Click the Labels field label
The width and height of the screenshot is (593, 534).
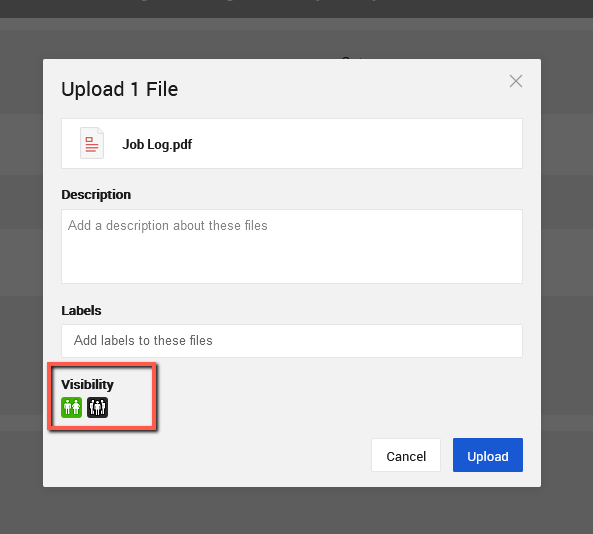coord(81,310)
